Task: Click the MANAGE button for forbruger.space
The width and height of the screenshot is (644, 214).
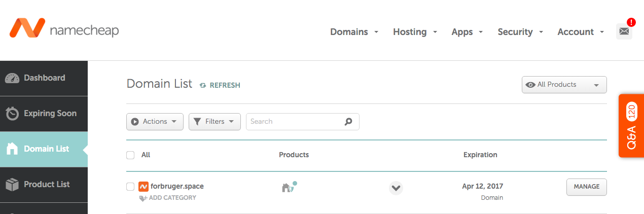Action: pyautogui.click(x=587, y=187)
